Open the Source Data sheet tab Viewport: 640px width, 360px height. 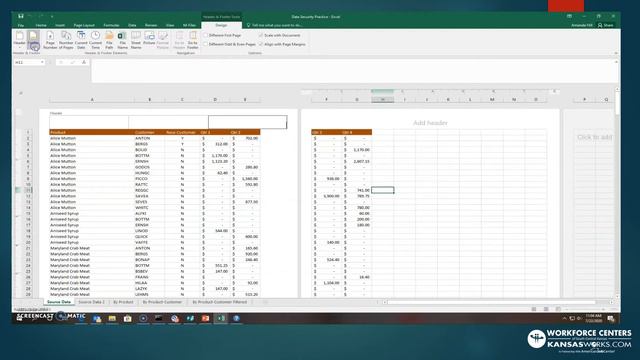click(x=59, y=302)
